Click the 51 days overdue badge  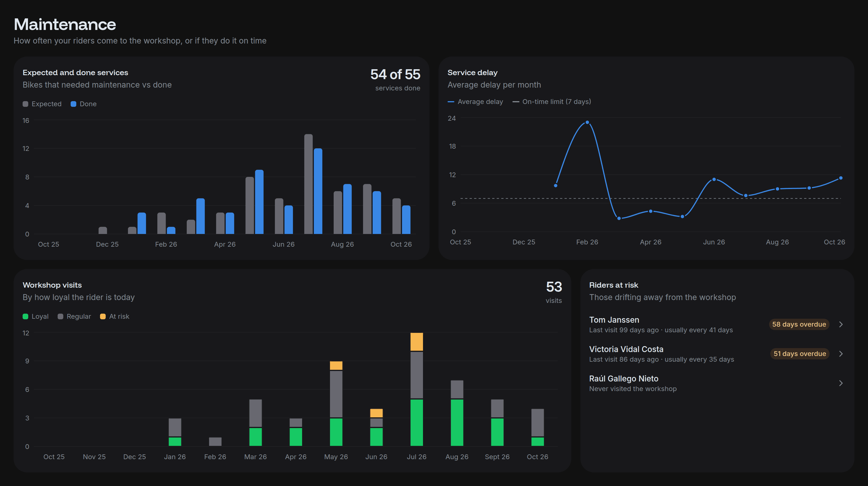800,353
